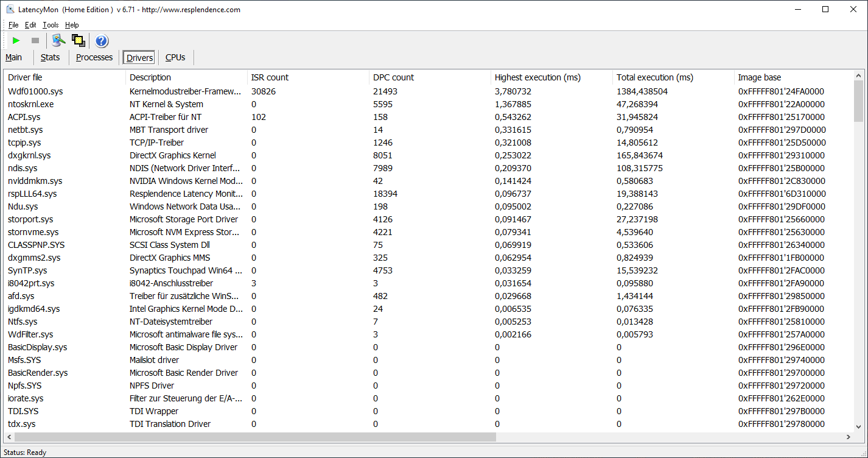
Task: Sort by Highest execution (ms) column header
Action: (x=551, y=77)
